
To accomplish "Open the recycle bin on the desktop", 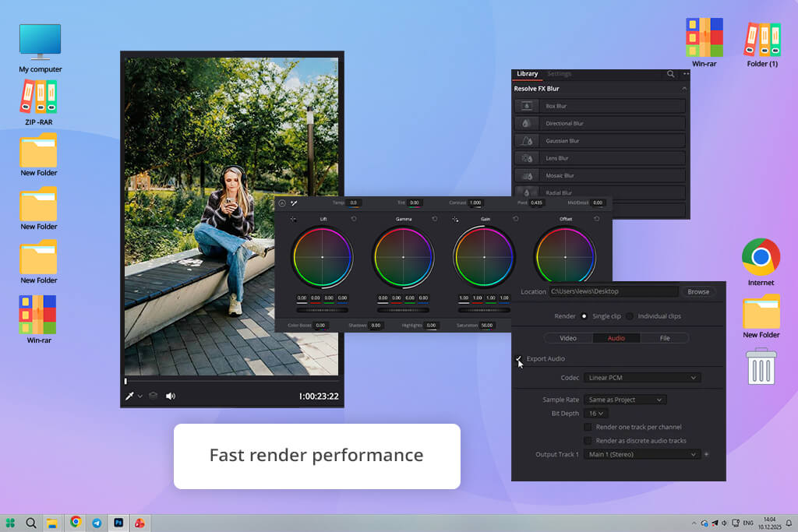I will (761, 366).
